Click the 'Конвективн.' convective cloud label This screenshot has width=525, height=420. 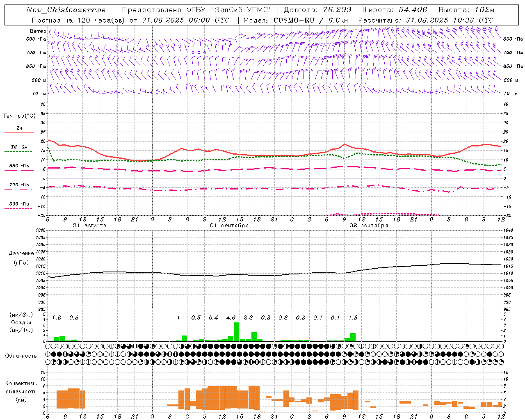click(x=21, y=383)
